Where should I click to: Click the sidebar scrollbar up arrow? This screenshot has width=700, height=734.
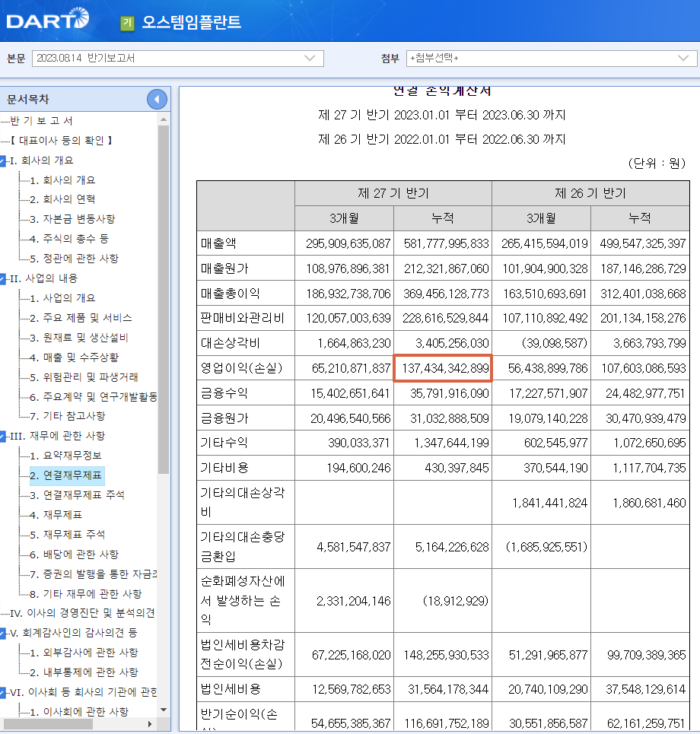point(164,120)
